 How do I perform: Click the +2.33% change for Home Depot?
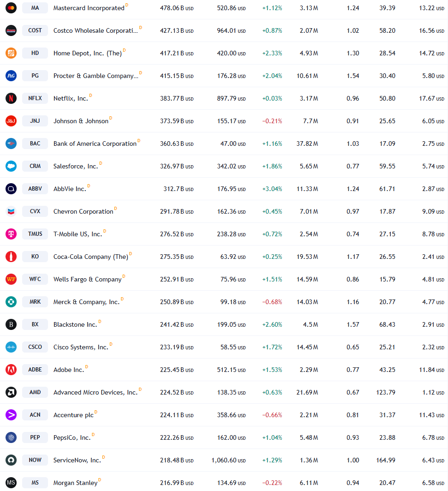(x=272, y=53)
